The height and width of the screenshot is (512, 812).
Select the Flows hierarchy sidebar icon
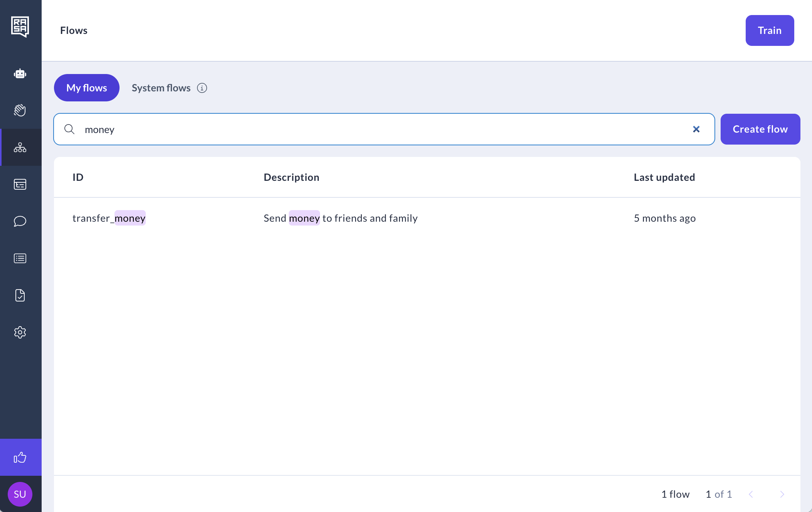[20, 147]
